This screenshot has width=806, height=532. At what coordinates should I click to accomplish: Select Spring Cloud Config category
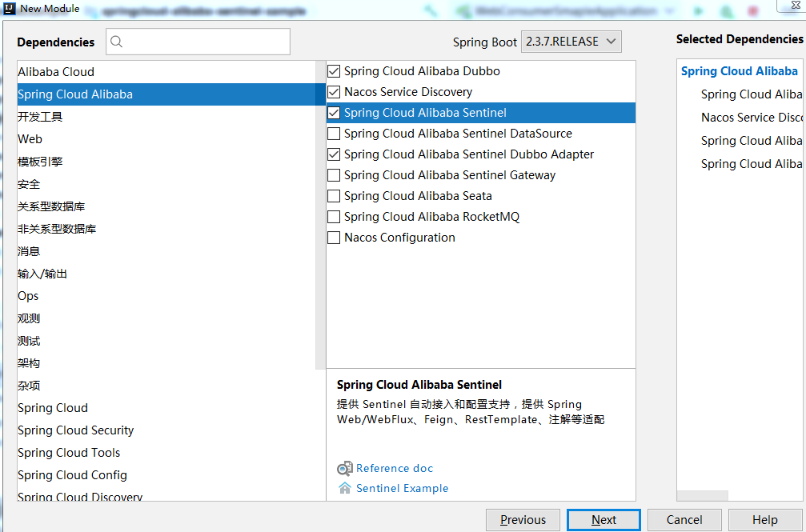coord(166,475)
